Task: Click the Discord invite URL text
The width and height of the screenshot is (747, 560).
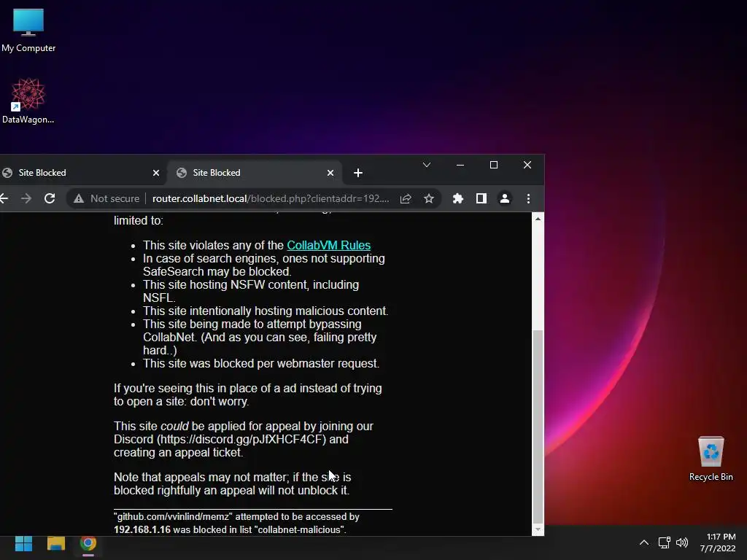Action: pyautogui.click(x=241, y=439)
